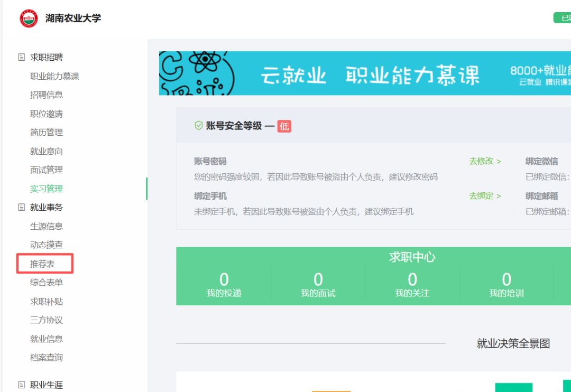Click the red 低 security level badge
571x392 pixels.
click(284, 126)
